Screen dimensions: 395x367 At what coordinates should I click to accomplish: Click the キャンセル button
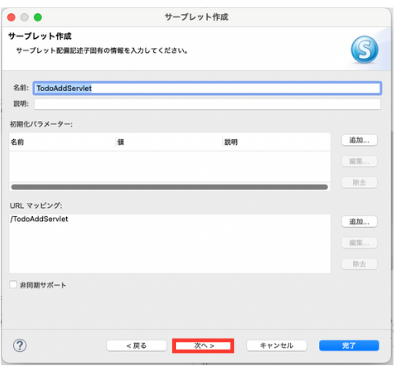[x=276, y=346]
